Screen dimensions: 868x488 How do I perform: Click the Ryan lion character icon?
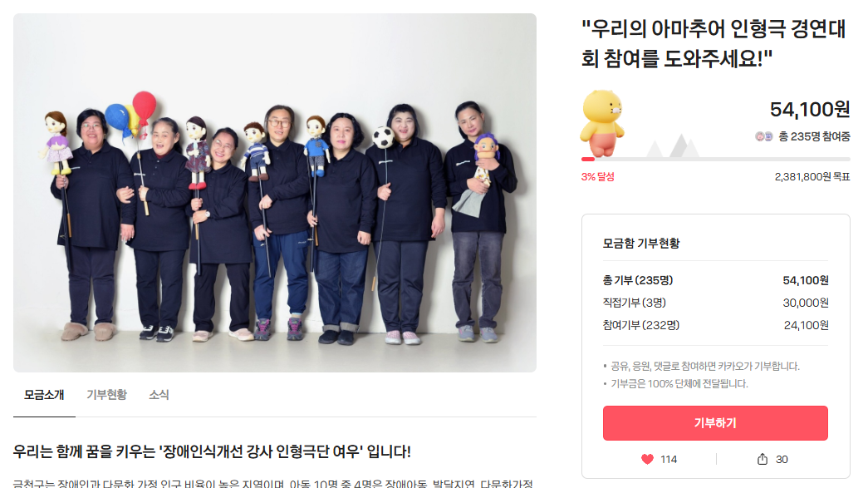(602, 124)
